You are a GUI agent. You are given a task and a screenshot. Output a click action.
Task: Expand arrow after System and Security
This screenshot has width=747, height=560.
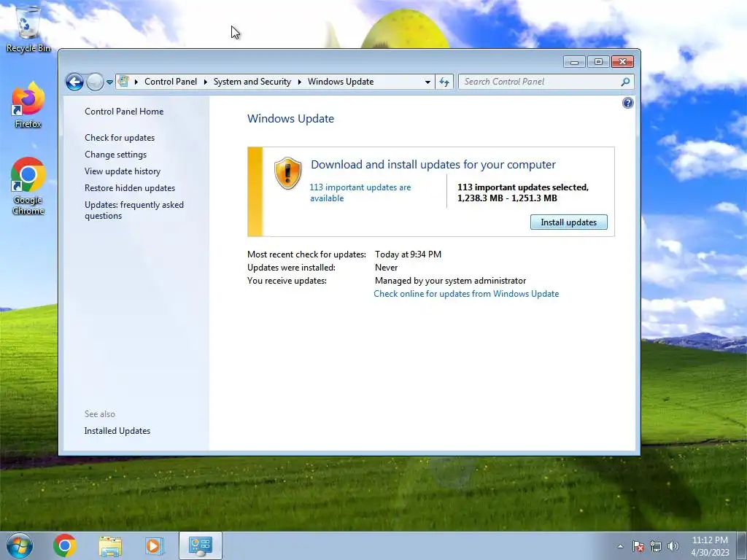click(300, 82)
